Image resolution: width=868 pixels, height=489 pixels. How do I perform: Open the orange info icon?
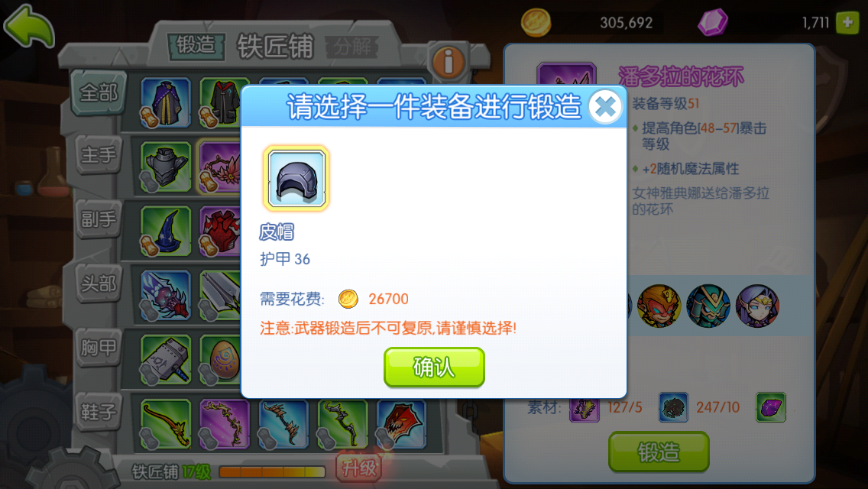(449, 61)
